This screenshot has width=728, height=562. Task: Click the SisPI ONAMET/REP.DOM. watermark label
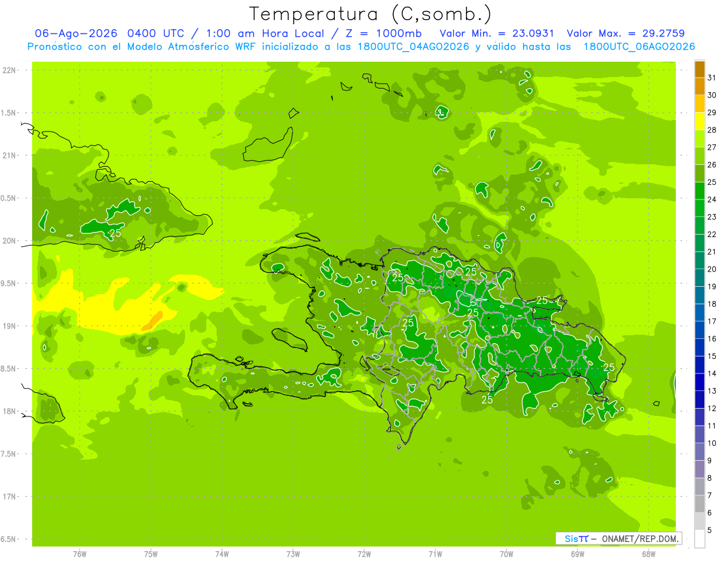[x=618, y=538]
